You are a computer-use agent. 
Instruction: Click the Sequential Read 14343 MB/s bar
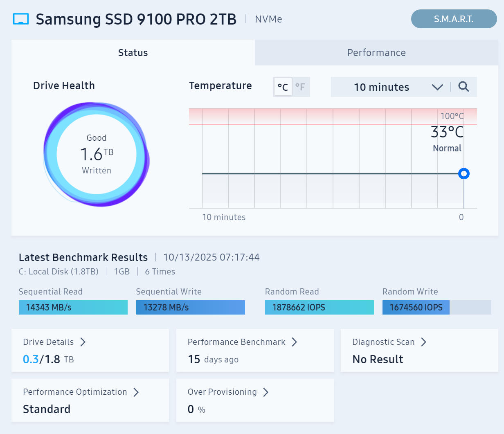(x=73, y=308)
